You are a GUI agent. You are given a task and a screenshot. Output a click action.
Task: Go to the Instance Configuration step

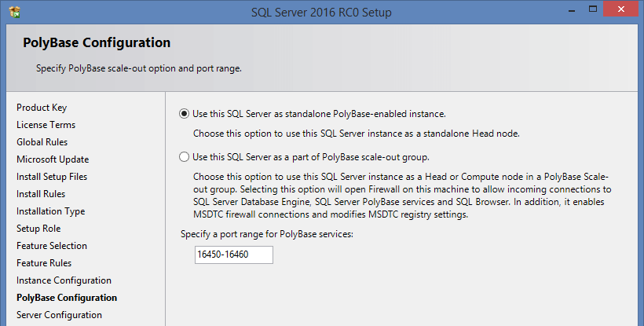click(x=64, y=280)
